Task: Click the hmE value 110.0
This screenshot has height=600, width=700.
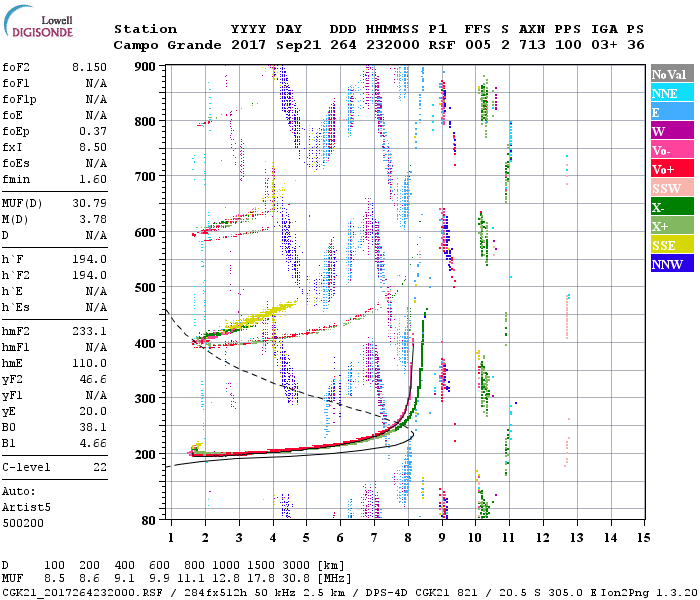Action: pos(89,363)
